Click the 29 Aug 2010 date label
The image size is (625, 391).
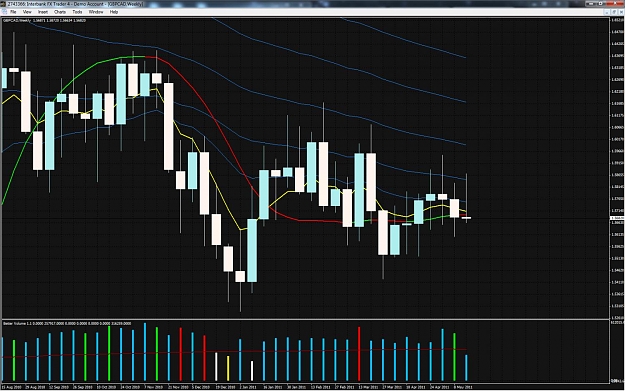point(35,387)
